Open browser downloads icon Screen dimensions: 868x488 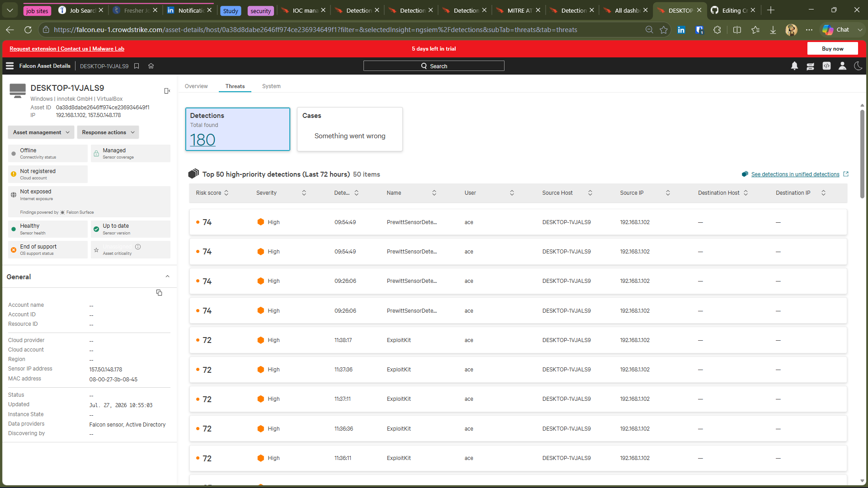(773, 30)
